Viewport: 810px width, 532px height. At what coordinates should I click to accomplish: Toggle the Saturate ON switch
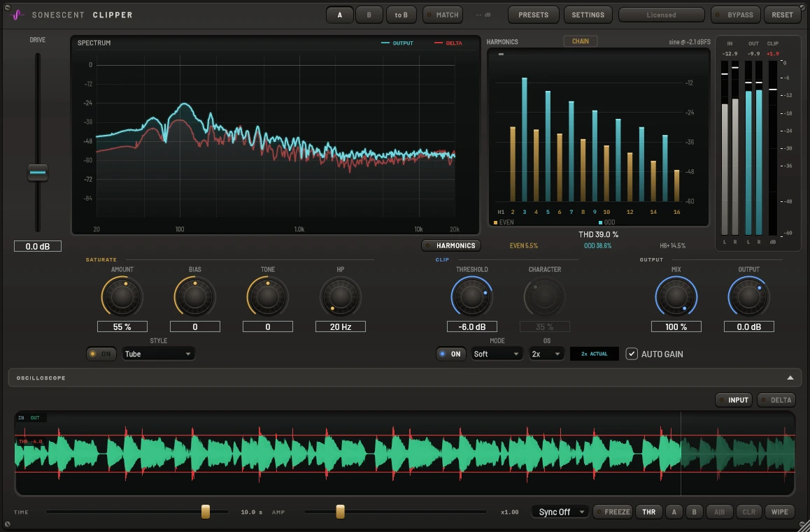point(101,354)
